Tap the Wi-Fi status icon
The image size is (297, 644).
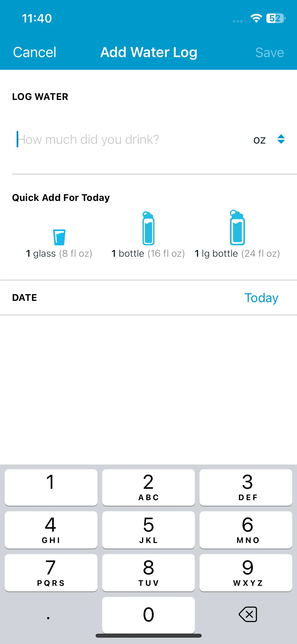(256, 18)
